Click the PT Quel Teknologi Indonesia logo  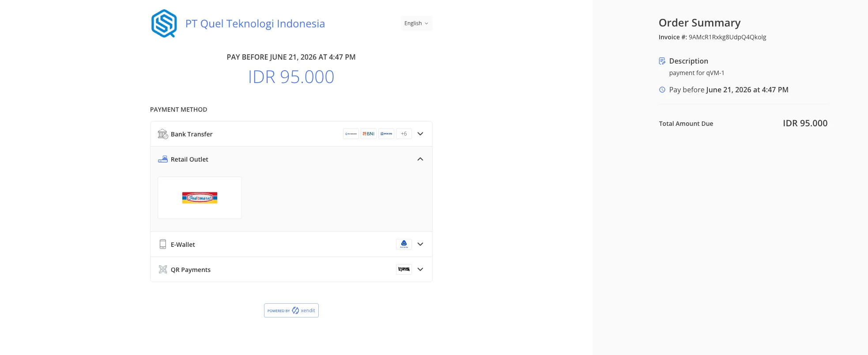(x=164, y=23)
